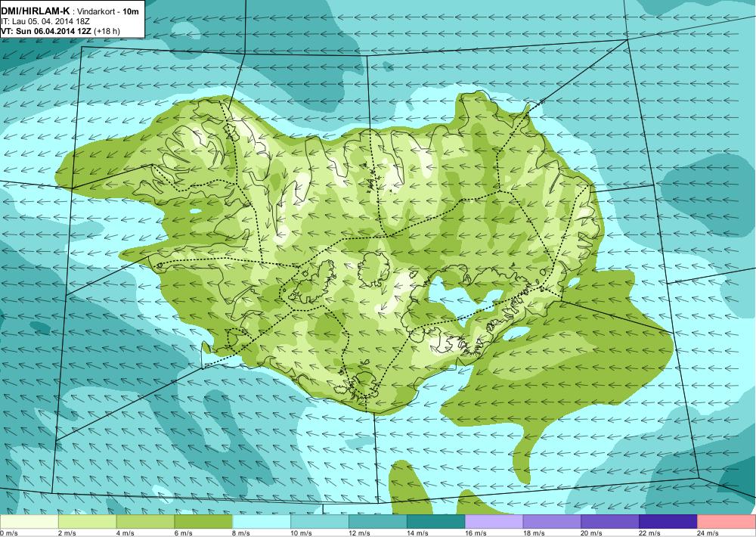Click the '6 m/s' legend label
Viewport: 756px width, 537px height.
coord(183,533)
